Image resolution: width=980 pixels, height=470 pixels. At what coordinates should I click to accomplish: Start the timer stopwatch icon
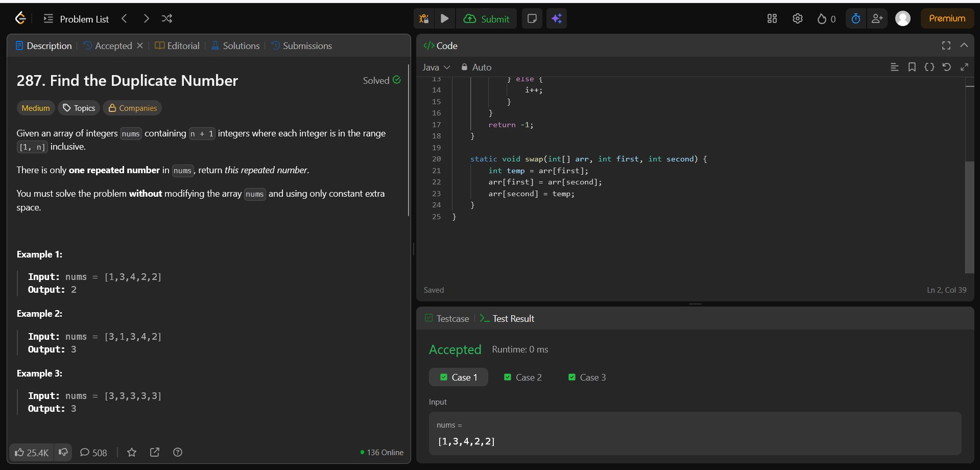click(856, 19)
